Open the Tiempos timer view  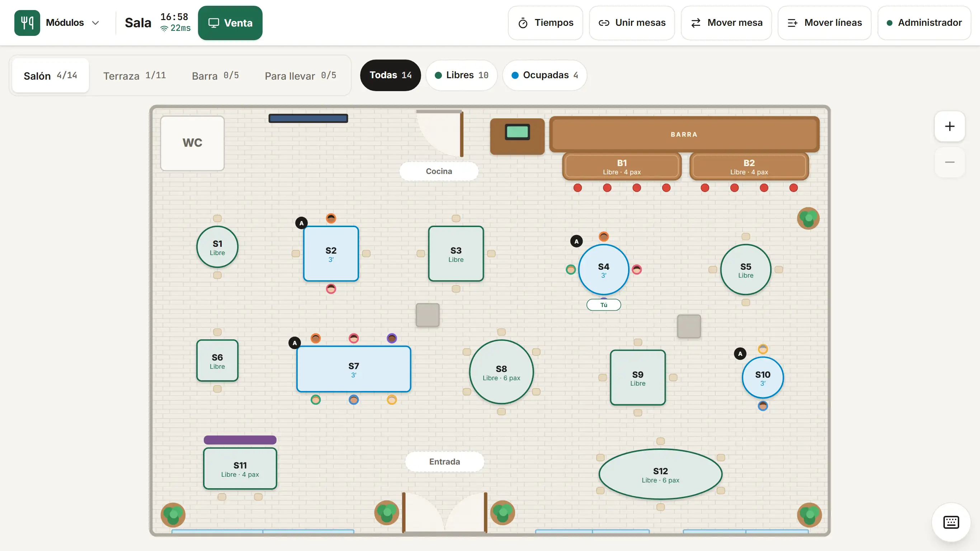pos(546,23)
